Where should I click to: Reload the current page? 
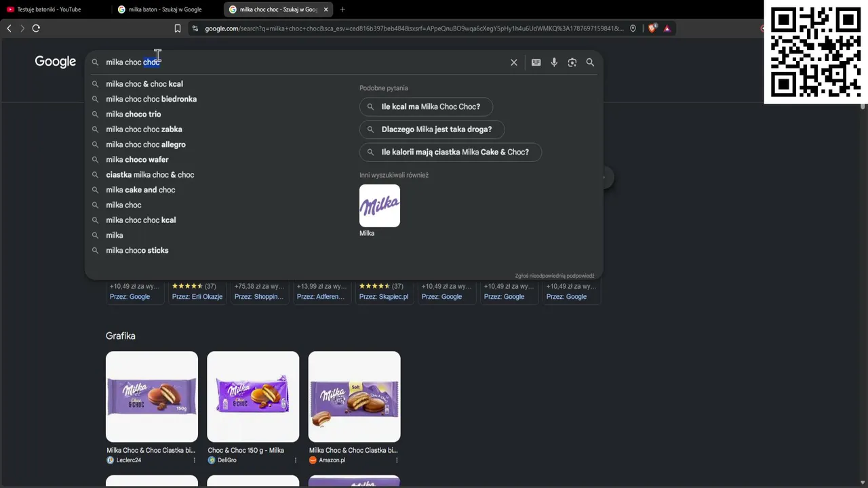click(36, 28)
